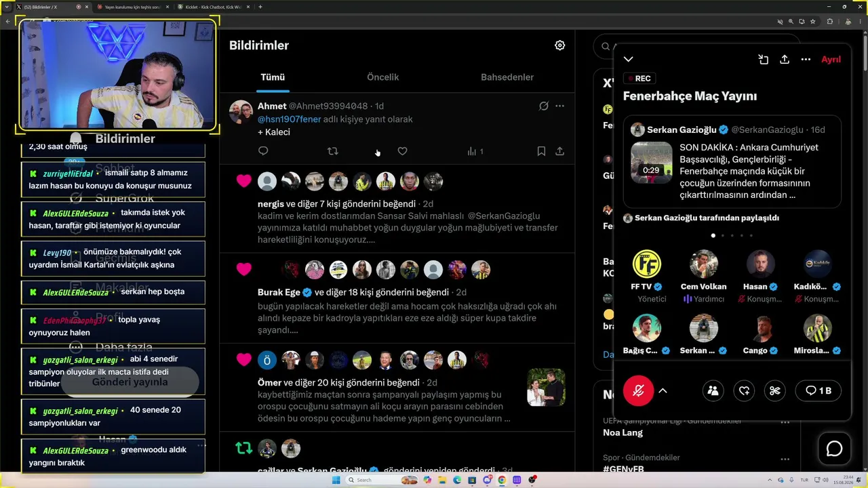
Task: Open more options menu on Ahmet's post
Action: click(559, 106)
